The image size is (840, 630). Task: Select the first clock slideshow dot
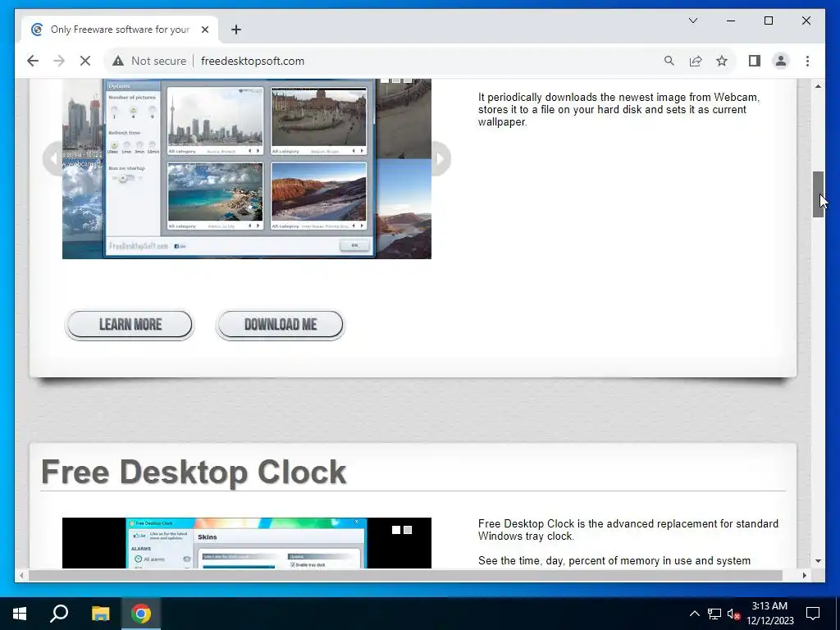click(x=396, y=530)
